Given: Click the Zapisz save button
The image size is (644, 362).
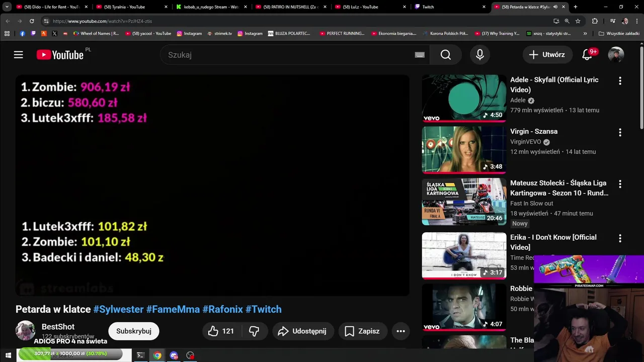Looking at the screenshot, I should click(362, 331).
